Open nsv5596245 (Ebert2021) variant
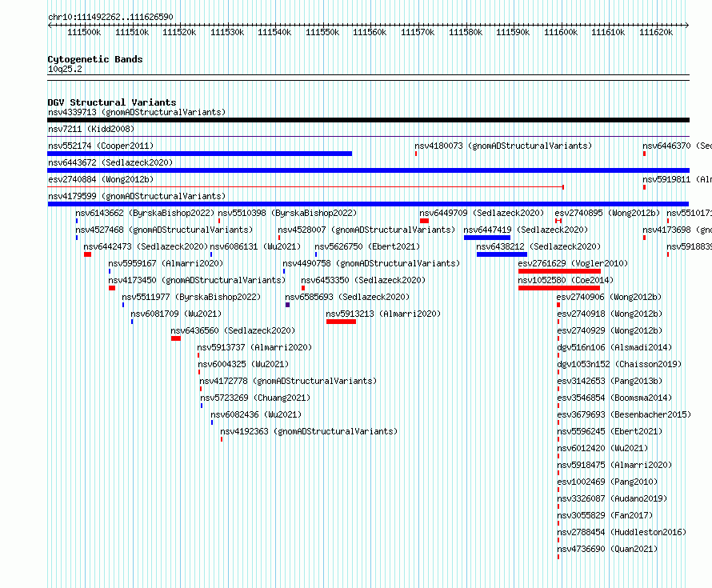The width and height of the screenshot is (712, 588). (610, 431)
